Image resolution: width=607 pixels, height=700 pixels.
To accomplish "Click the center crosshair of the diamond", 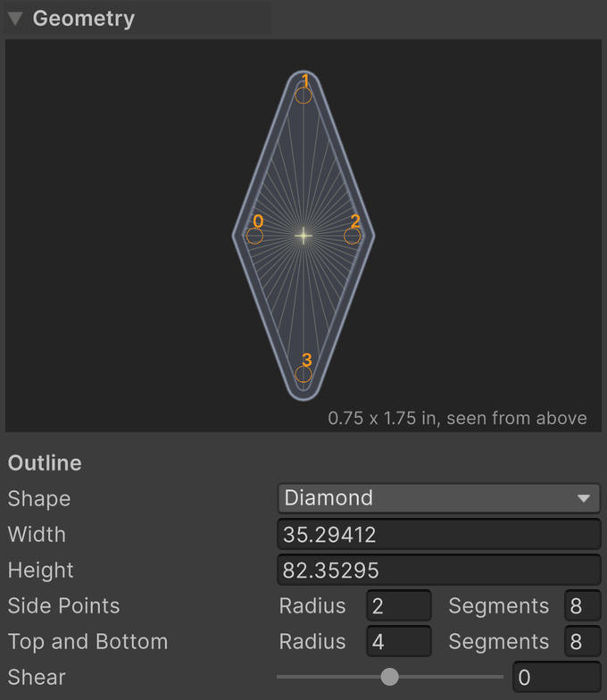I will 303,236.
